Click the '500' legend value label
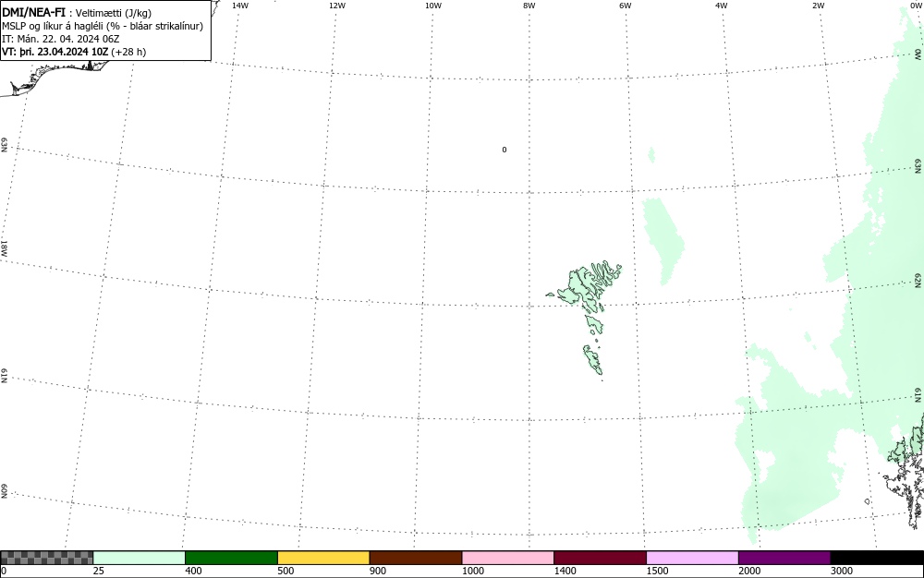 click(286, 571)
